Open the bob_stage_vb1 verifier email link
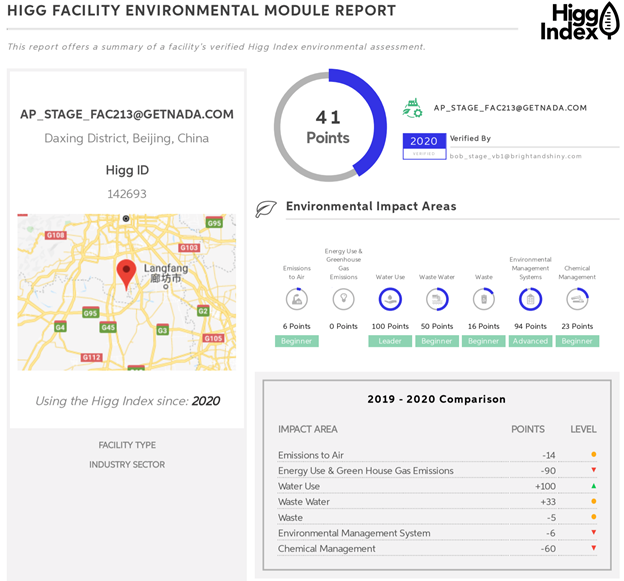The width and height of the screenshot is (624, 581). coord(515,156)
